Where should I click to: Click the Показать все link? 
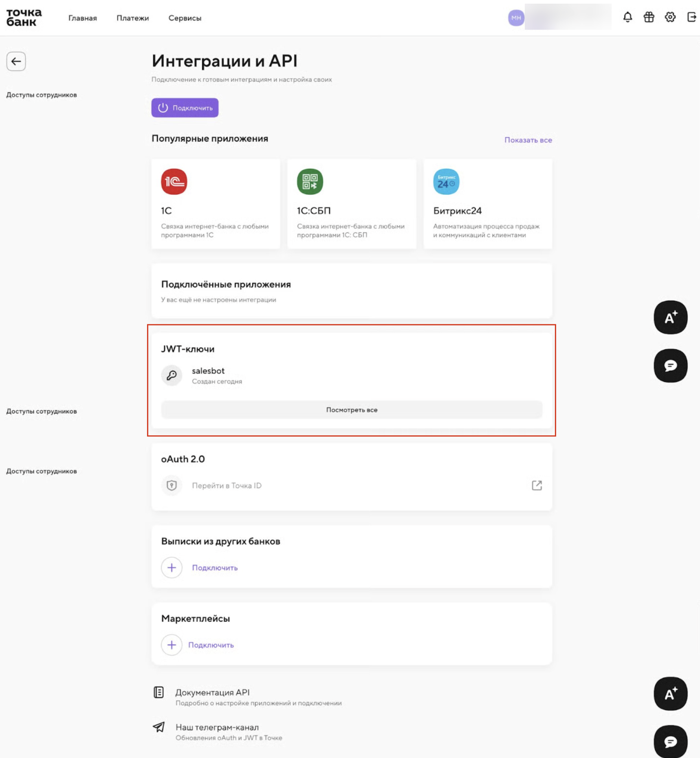pos(528,140)
